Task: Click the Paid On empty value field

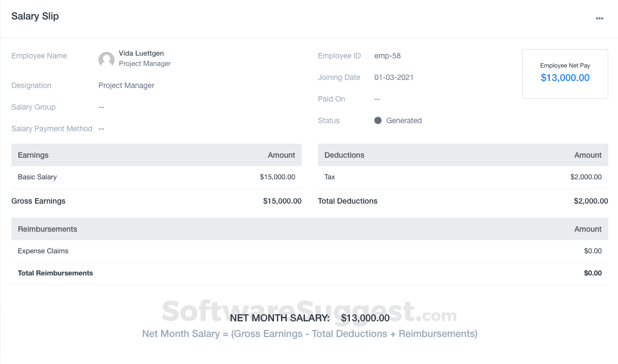Action: (377, 99)
